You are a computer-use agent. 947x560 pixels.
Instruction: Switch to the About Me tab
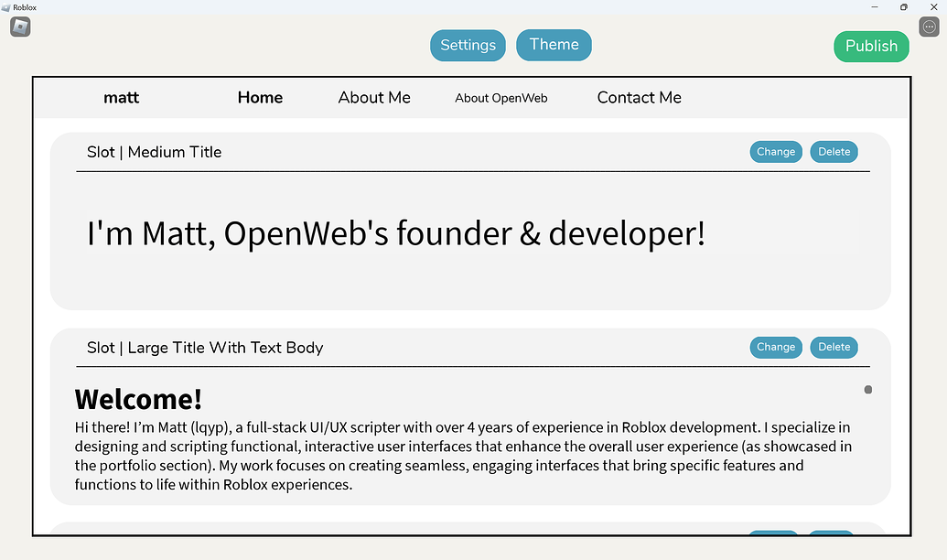coord(374,97)
